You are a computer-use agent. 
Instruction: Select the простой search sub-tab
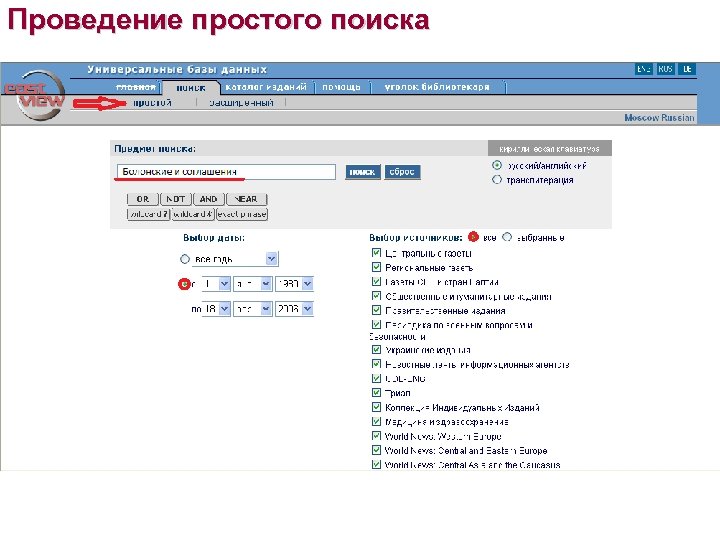(x=152, y=102)
